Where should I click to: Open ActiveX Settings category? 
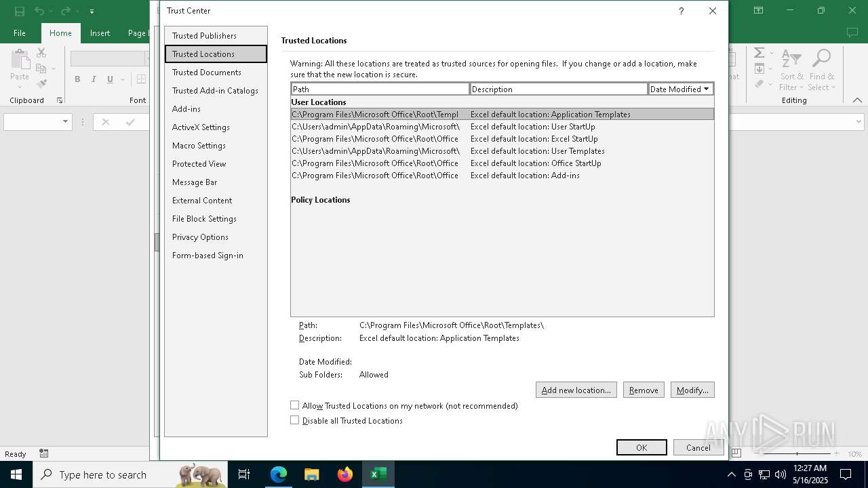[x=216, y=127]
